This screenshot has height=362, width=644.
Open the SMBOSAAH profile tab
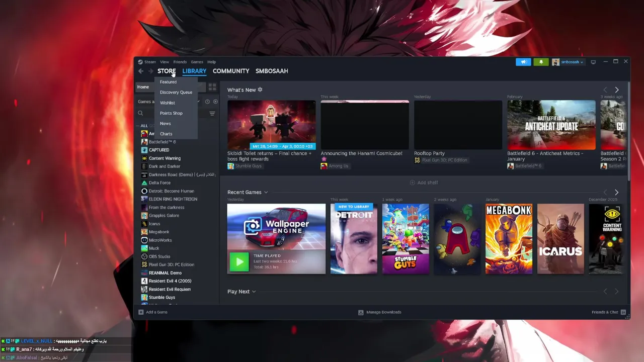pos(272,71)
